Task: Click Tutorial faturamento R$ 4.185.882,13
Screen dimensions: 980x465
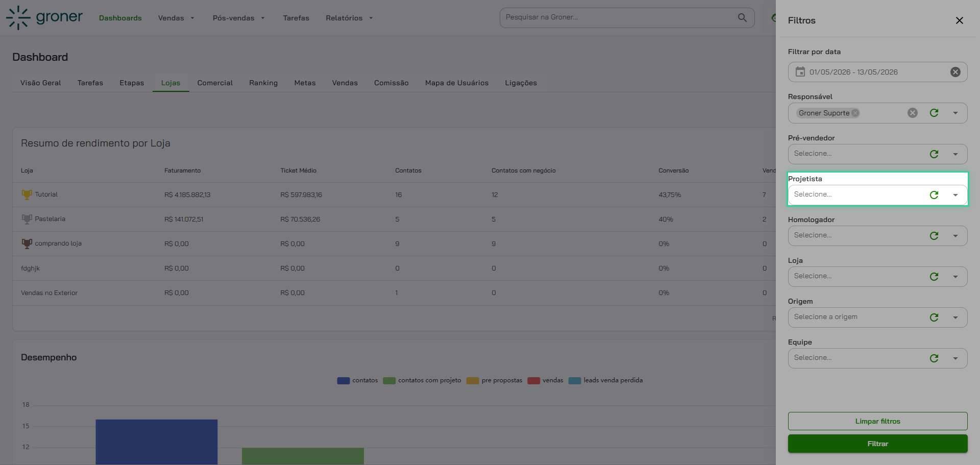Action: [x=187, y=195]
